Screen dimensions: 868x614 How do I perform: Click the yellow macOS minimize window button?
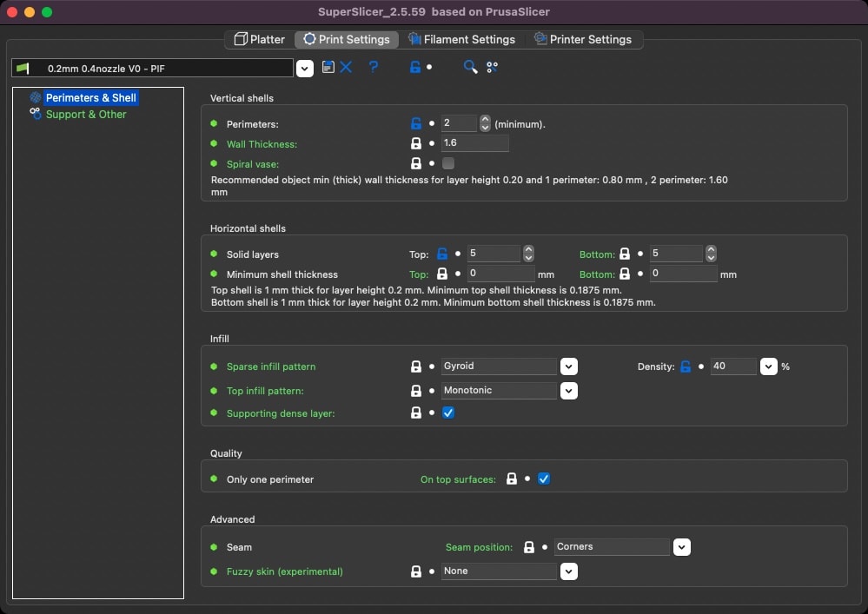30,11
